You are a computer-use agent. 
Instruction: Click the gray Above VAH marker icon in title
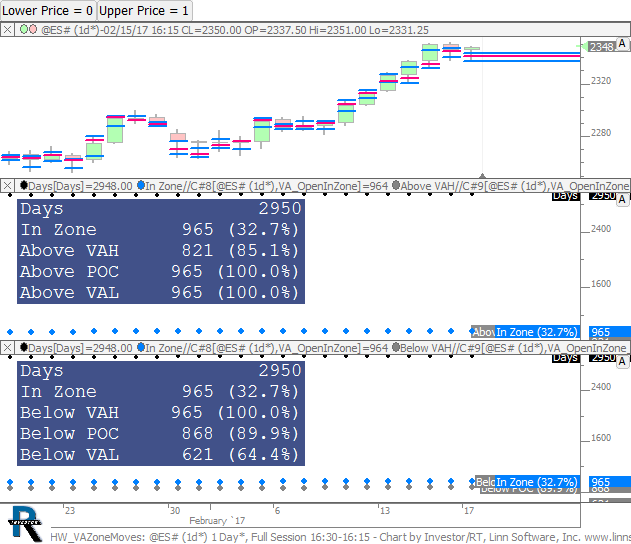tap(396, 185)
